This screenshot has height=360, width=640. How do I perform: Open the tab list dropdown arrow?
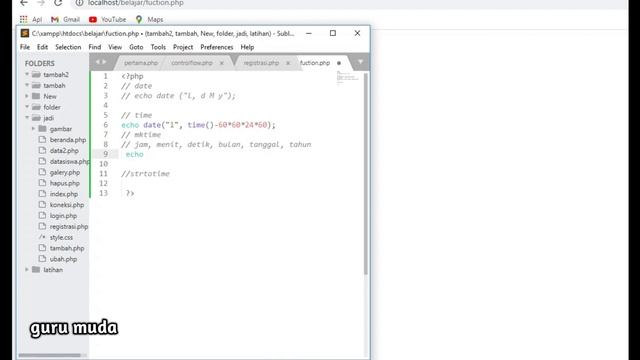pos(360,62)
